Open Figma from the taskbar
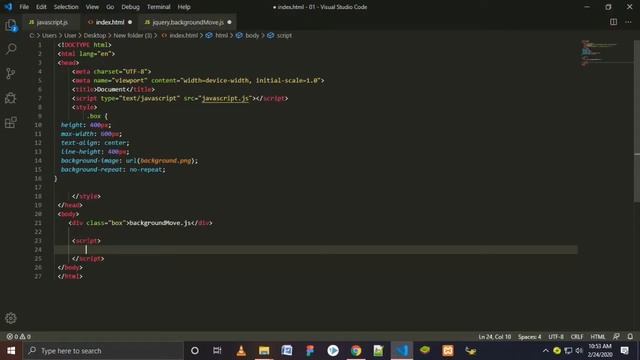The image size is (640, 360). (310, 351)
